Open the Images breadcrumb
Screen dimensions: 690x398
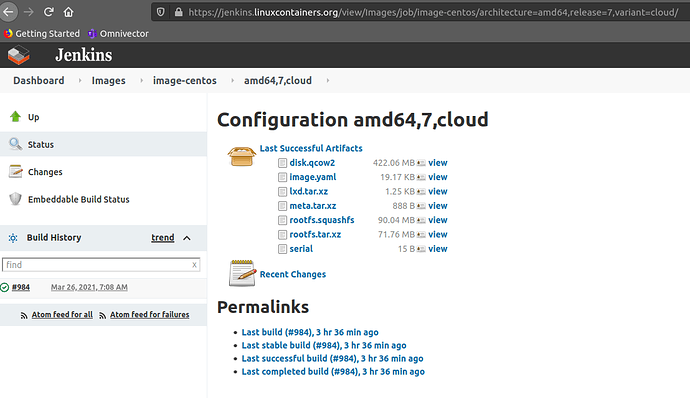(x=108, y=81)
